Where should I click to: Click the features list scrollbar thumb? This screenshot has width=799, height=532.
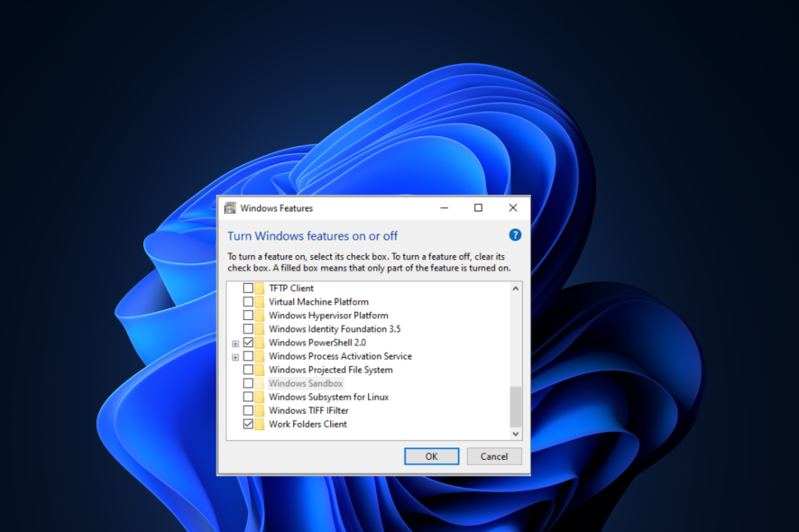pos(516,407)
